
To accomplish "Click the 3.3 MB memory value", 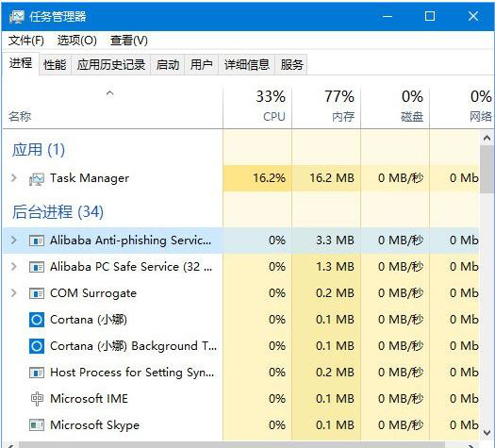I will point(335,241).
